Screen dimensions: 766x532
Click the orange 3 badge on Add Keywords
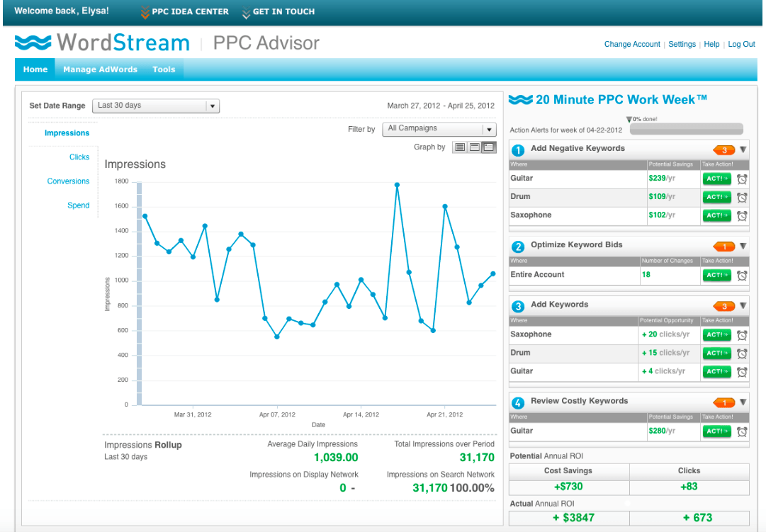(724, 306)
